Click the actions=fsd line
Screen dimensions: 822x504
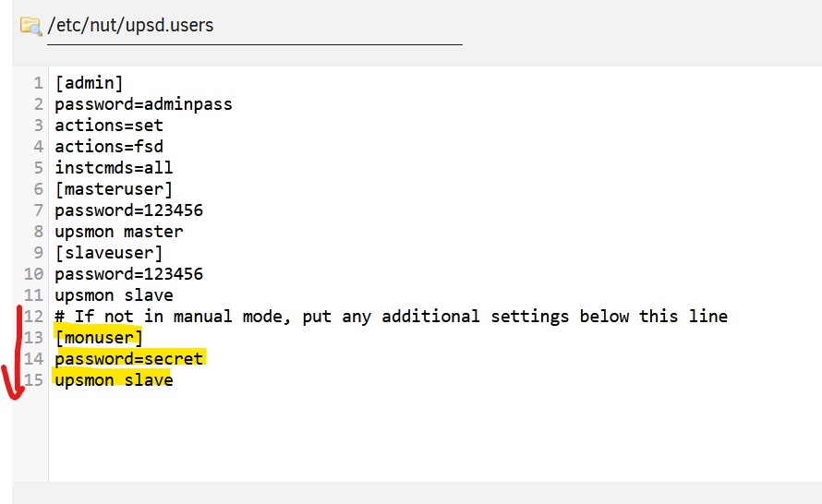click(109, 147)
